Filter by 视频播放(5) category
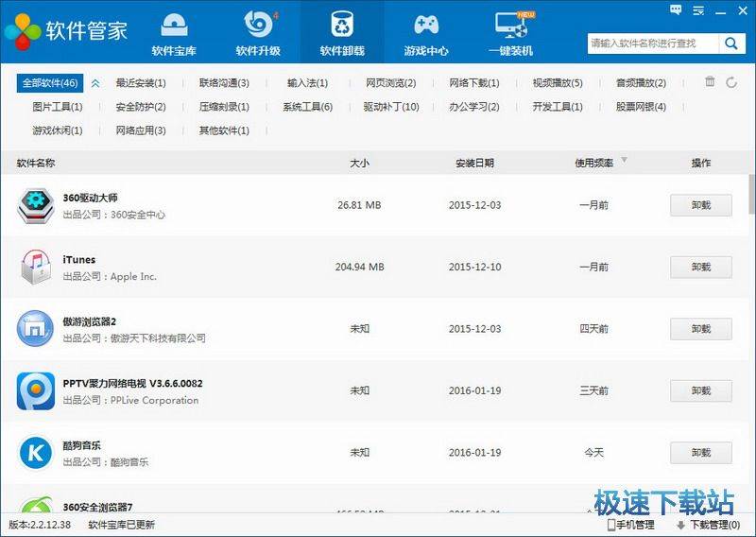Viewport: 756px width, 537px height. (557, 83)
